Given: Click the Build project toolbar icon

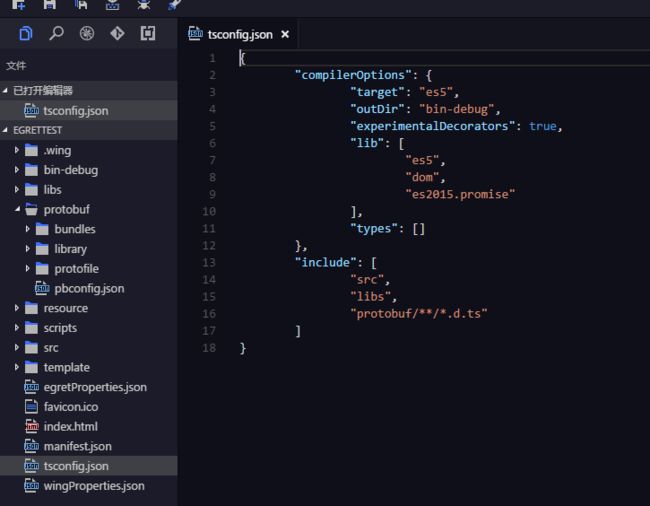Looking at the screenshot, I should pyautogui.click(x=112, y=5).
